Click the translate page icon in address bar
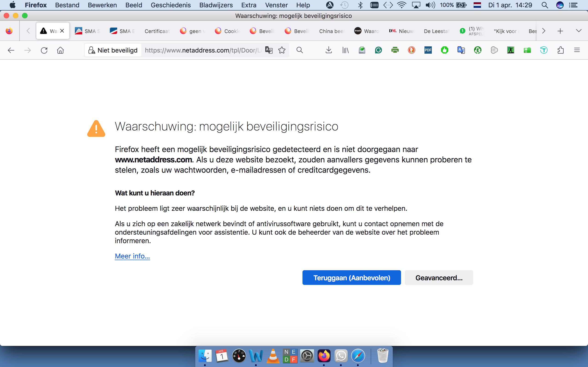The height and width of the screenshot is (367, 588). [x=269, y=50]
